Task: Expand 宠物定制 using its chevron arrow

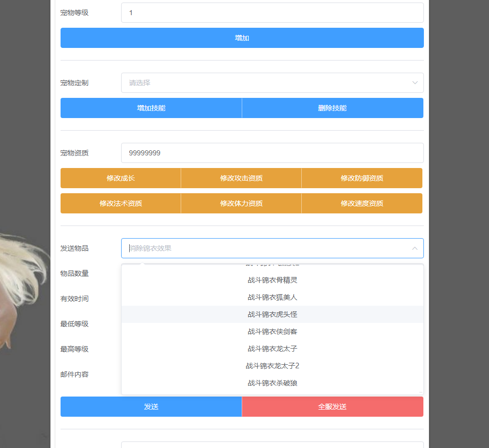Action: [415, 83]
